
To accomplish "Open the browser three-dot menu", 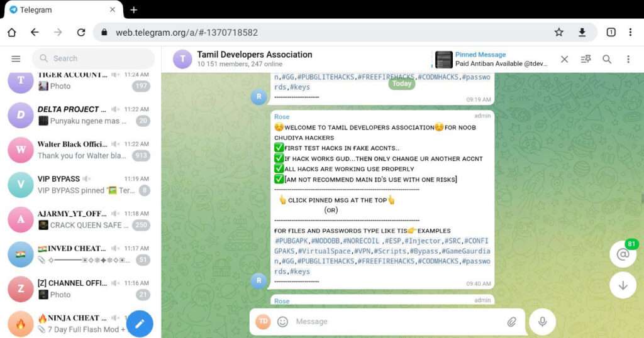I will coord(630,33).
